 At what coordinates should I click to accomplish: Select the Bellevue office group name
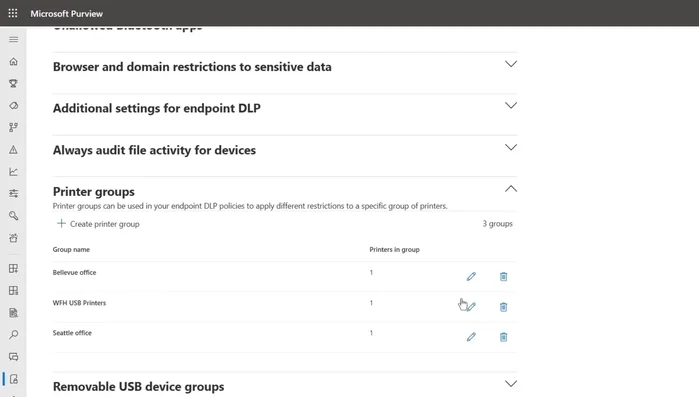pos(74,273)
